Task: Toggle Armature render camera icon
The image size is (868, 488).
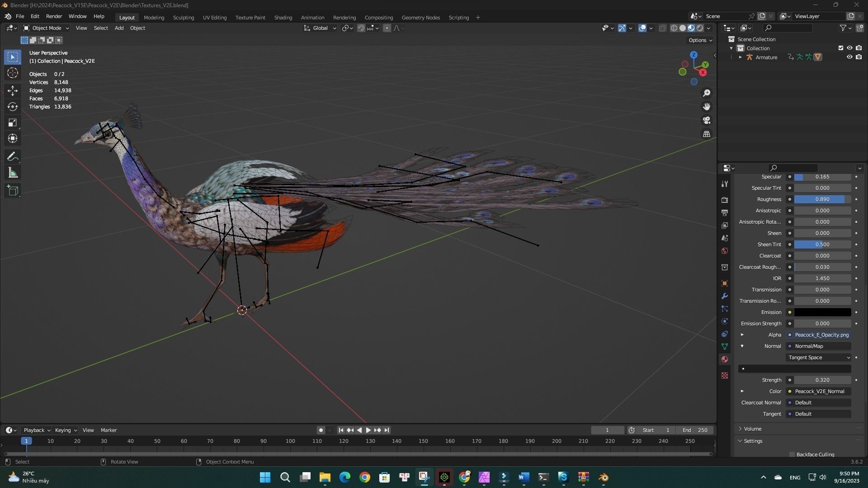Action: [x=859, y=57]
